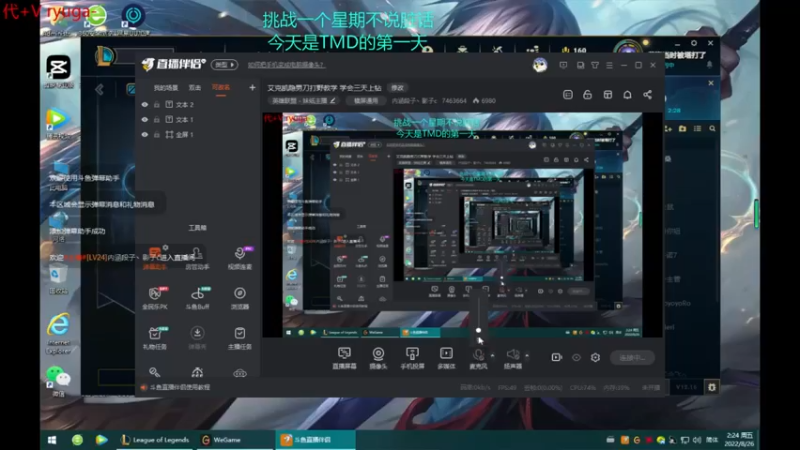Click the bird avatar in title bar
Screen dimensions: 800x450
pyautogui.click(x=540, y=65)
